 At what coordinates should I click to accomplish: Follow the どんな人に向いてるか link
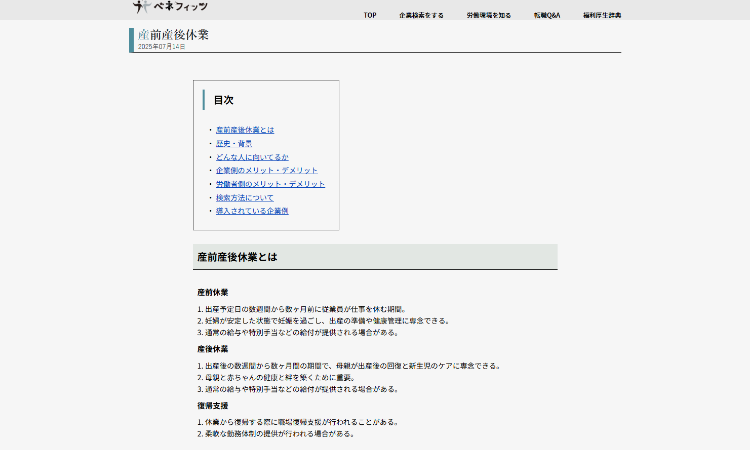(252, 157)
